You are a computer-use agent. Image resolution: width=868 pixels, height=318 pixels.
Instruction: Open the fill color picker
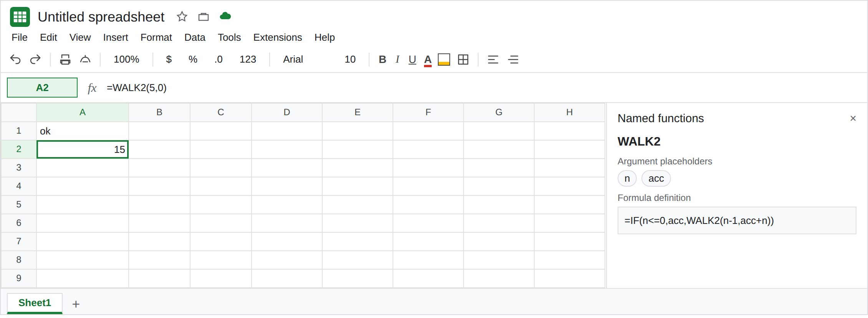(x=444, y=60)
